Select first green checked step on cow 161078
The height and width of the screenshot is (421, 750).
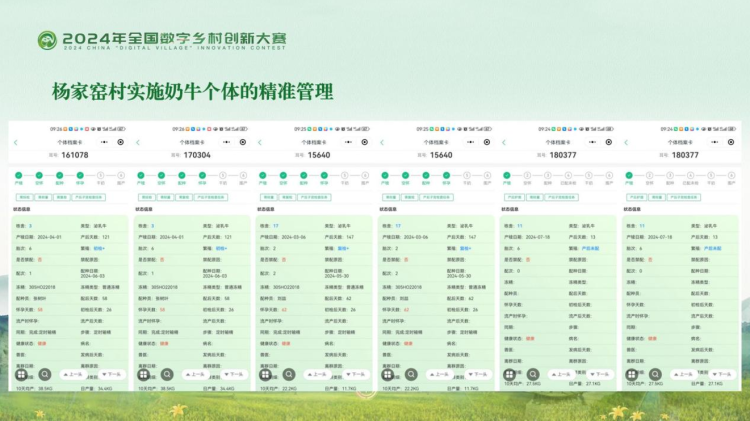(x=19, y=175)
